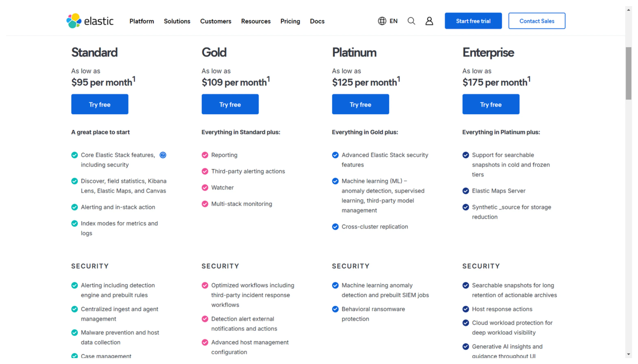
Task: Open the Solutions menu
Action: click(x=177, y=21)
